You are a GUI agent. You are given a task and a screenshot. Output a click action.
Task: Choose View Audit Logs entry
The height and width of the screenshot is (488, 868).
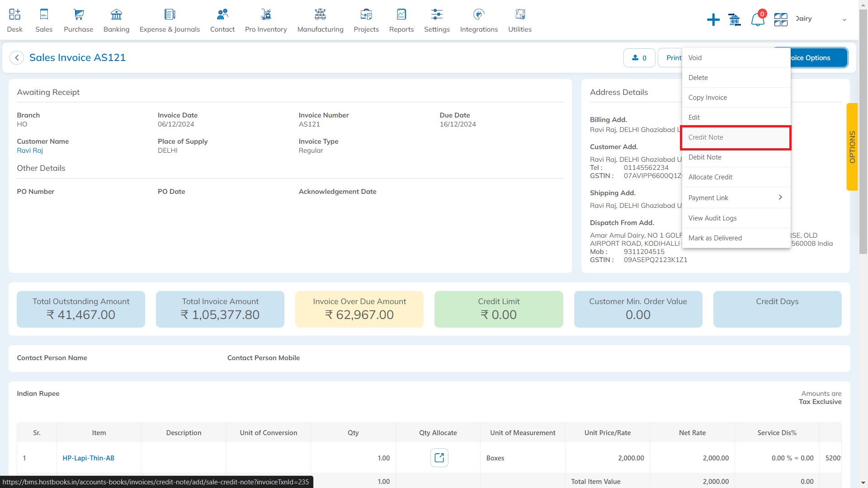[x=736, y=218]
